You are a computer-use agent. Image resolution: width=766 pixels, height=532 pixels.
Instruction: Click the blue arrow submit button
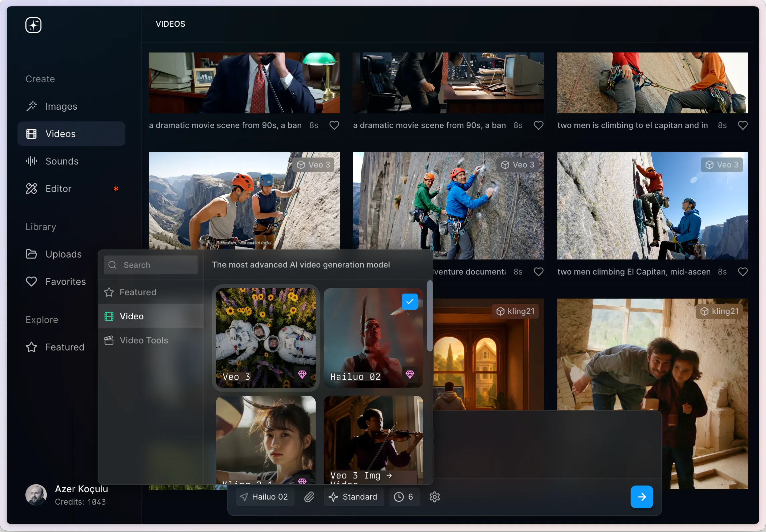click(642, 497)
